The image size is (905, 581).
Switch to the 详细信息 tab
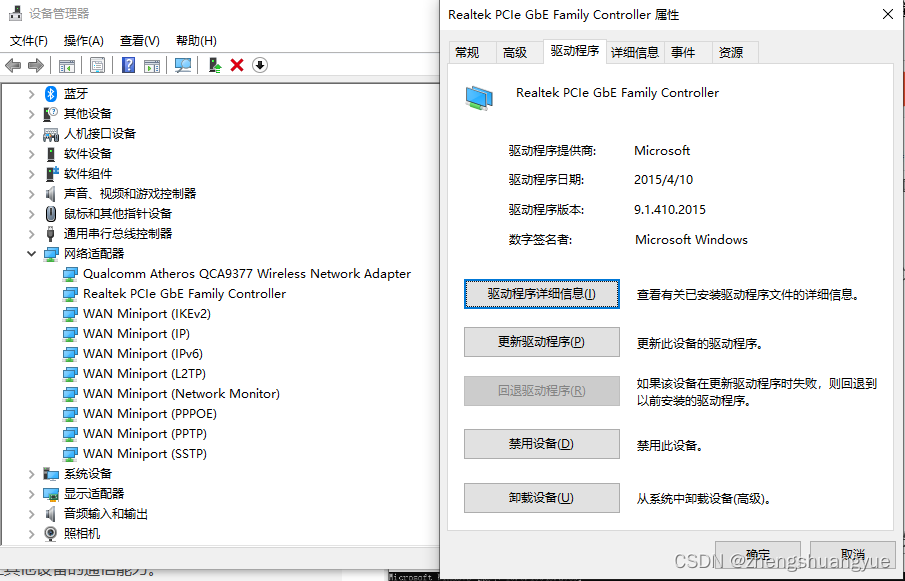[x=635, y=53]
